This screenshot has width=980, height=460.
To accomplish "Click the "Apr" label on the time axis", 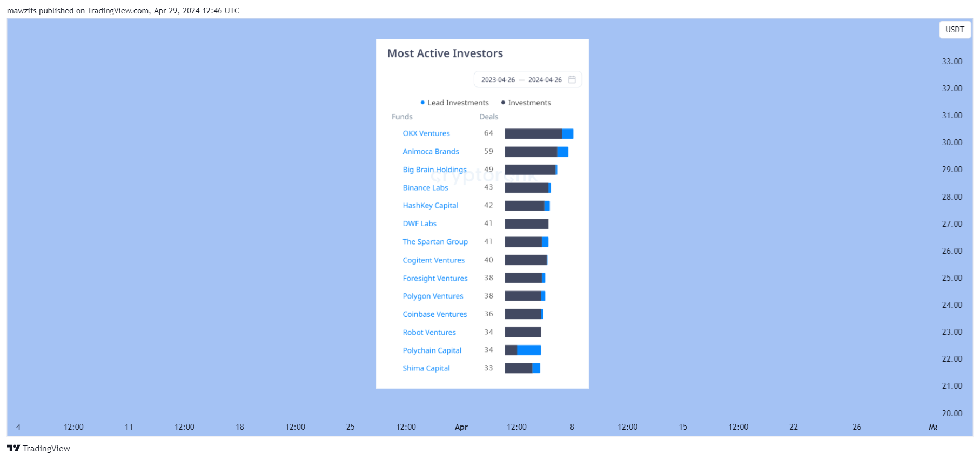I will click(461, 427).
